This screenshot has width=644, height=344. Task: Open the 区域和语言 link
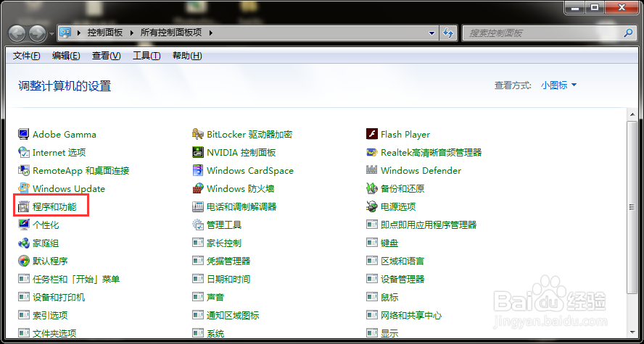[402, 261]
